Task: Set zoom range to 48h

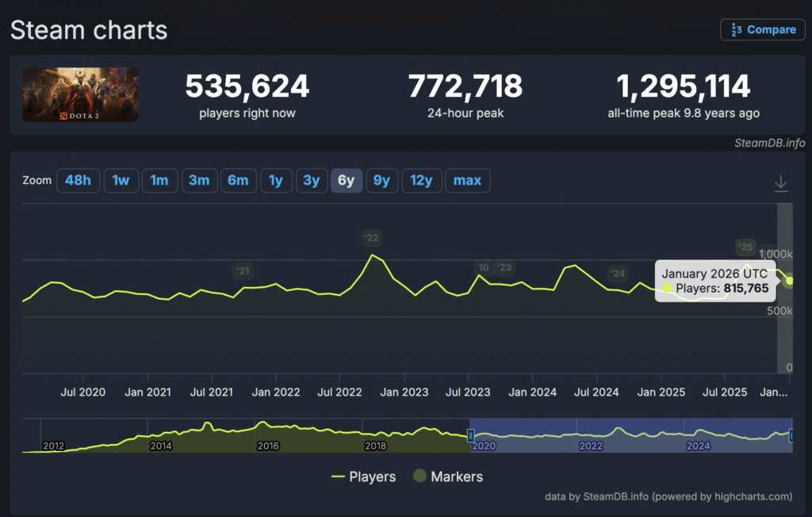Action: [x=78, y=181]
